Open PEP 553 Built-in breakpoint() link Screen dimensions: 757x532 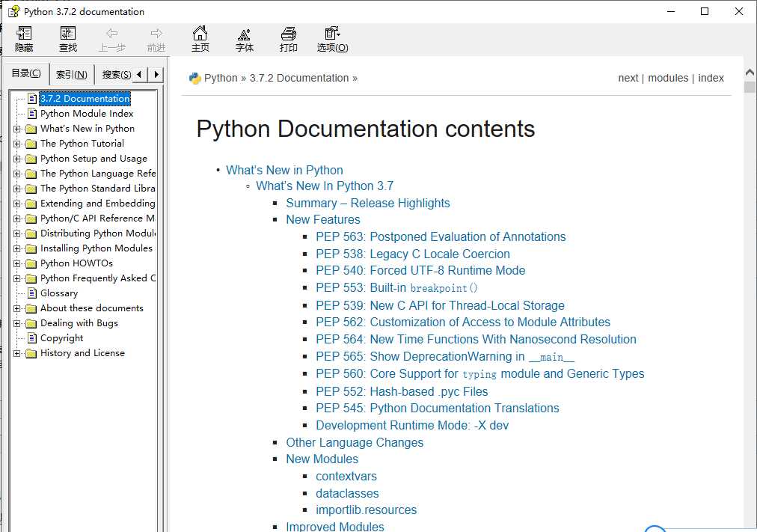pos(397,288)
